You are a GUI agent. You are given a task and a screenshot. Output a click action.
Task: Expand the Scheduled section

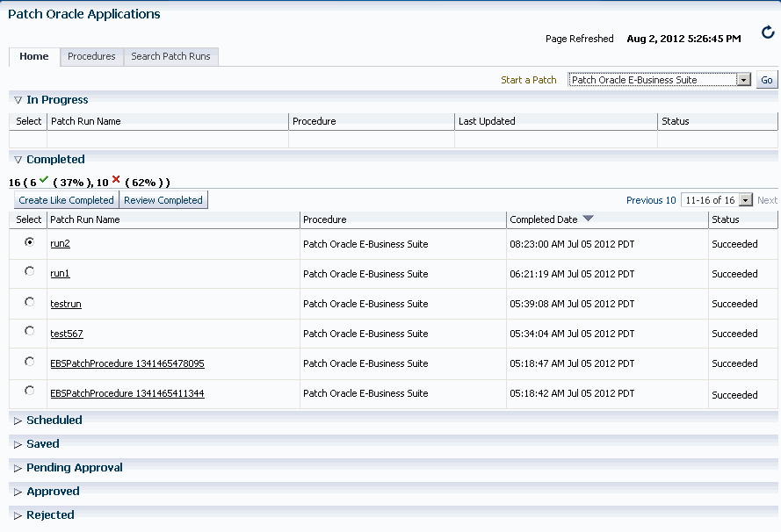18,421
